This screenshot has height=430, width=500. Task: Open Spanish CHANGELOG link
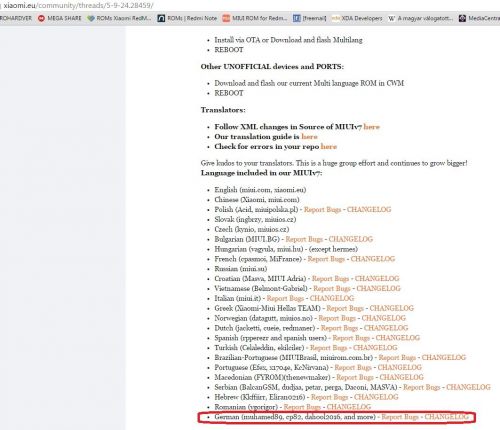398,338
